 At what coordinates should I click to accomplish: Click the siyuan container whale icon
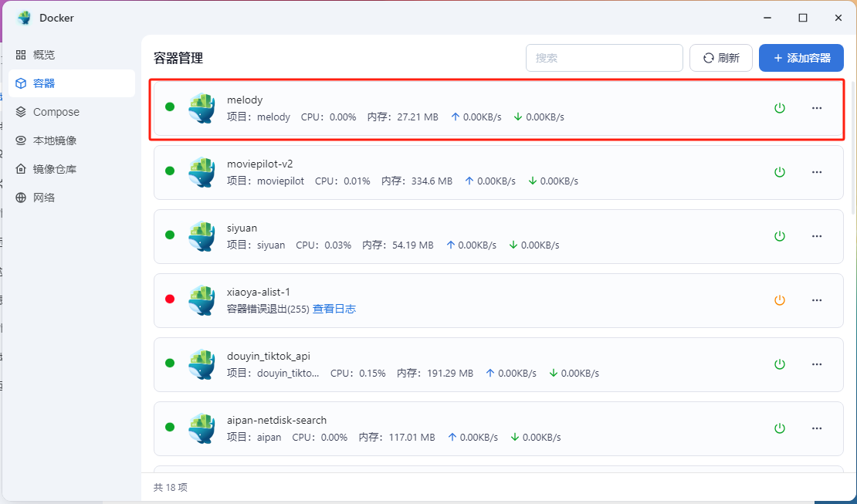coord(202,235)
